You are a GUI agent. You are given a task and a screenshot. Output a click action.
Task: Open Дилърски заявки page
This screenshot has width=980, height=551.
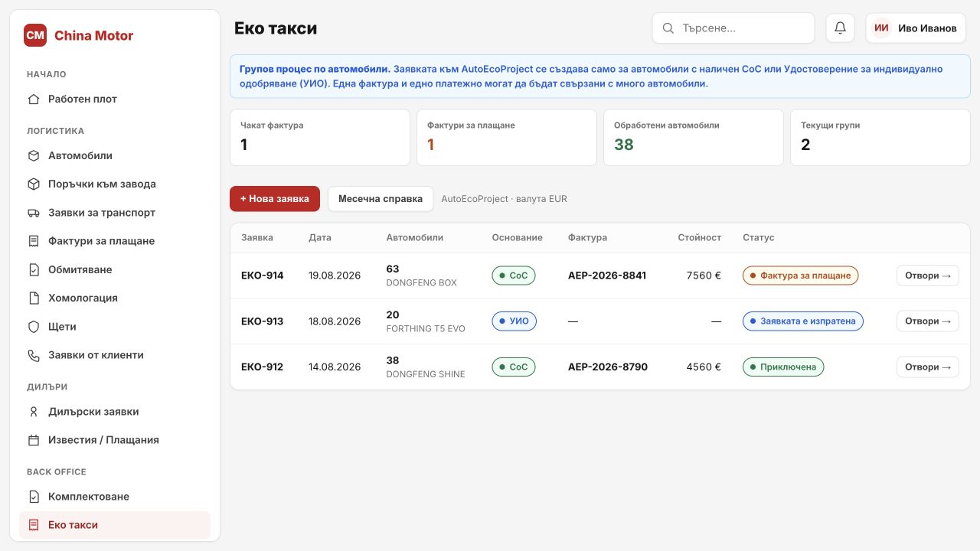coord(115,412)
